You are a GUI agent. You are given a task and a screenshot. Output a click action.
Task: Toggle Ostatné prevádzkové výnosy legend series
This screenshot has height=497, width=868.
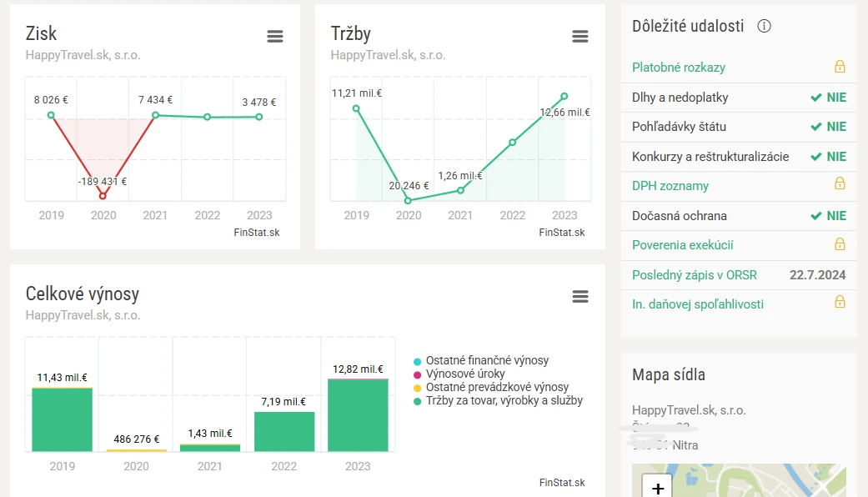[497, 387]
